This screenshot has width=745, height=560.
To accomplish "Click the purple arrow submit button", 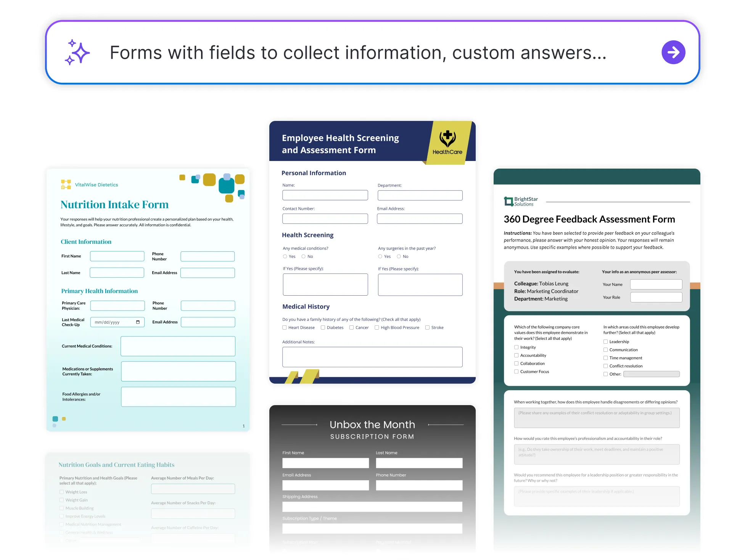I will (673, 52).
